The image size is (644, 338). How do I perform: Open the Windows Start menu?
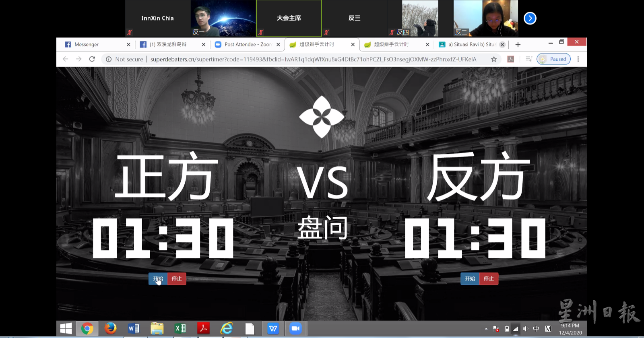coord(66,329)
